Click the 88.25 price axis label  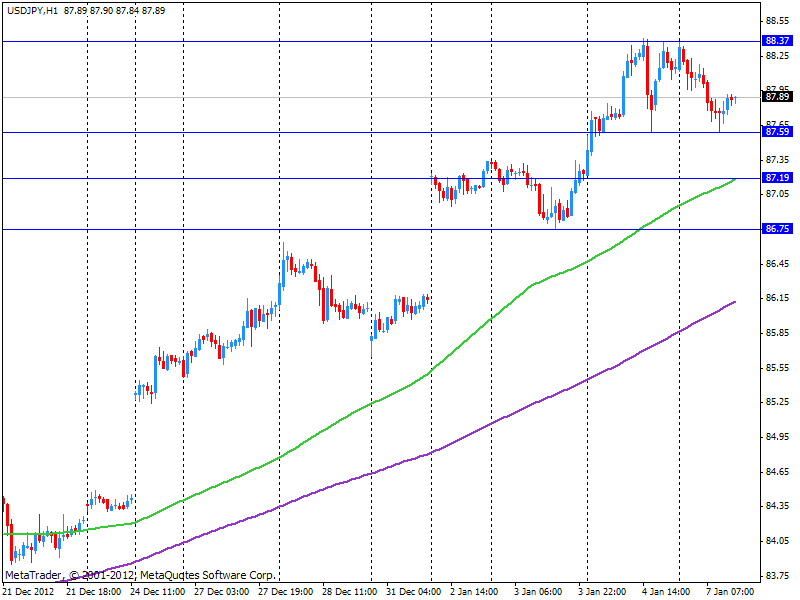[x=778, y=56]
